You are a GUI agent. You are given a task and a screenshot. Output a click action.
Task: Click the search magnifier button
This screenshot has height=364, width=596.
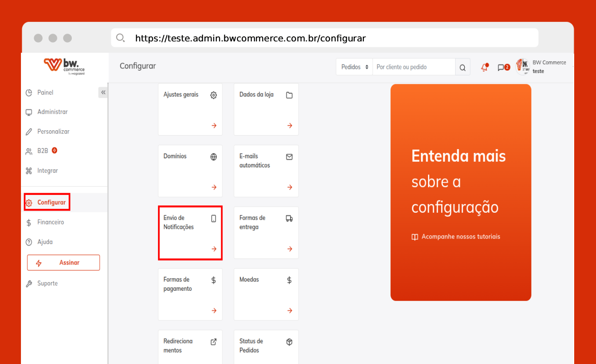(462, 67)
